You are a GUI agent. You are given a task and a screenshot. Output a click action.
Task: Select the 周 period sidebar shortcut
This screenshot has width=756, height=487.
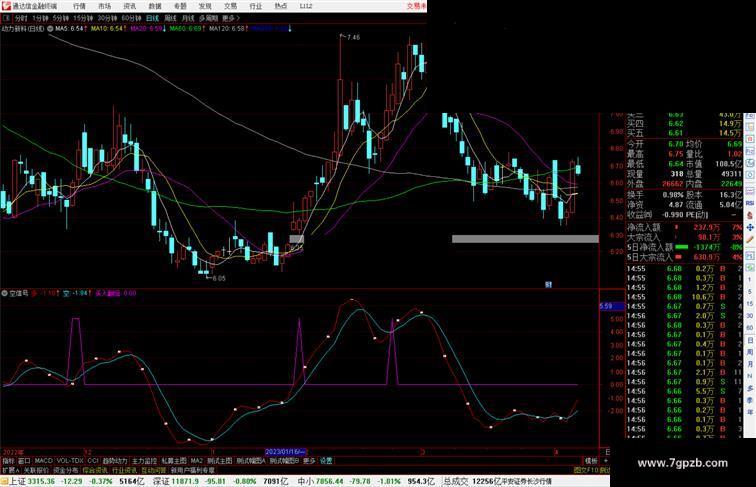(750, 352)
